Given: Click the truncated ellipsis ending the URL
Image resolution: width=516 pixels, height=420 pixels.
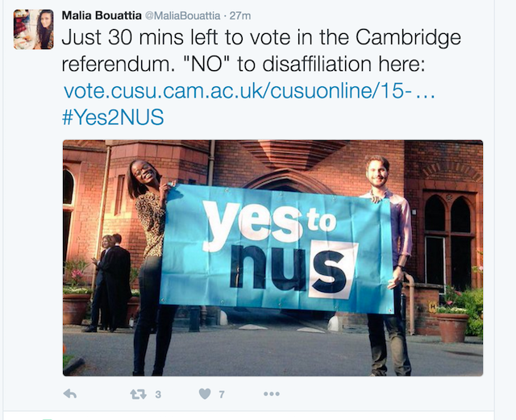Looking at the screenshot, I should tap(426, 94).
